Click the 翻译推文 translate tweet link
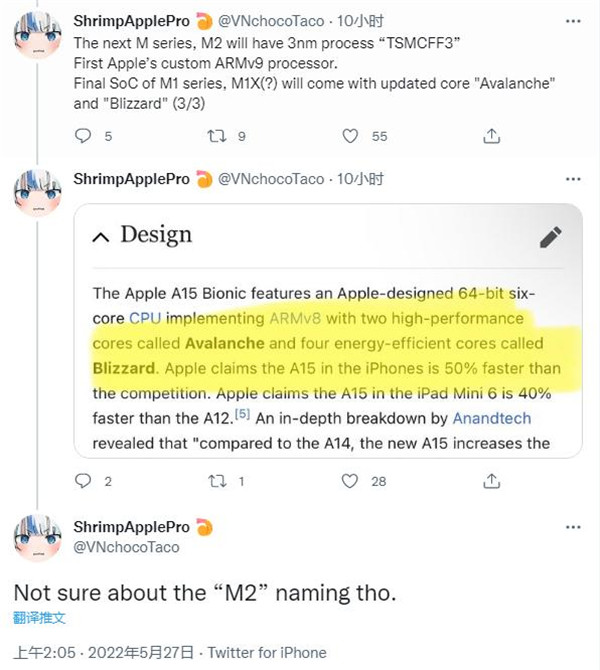 tap(39, 618)
